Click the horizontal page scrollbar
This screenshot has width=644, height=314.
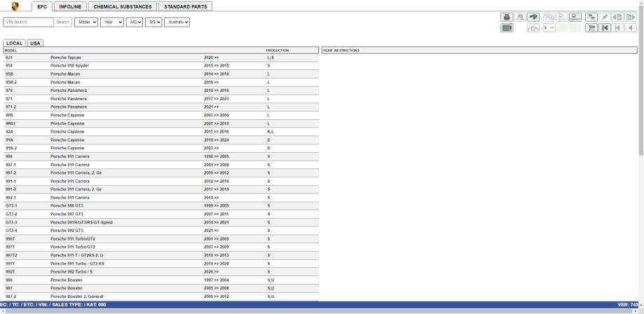[320, 311]
